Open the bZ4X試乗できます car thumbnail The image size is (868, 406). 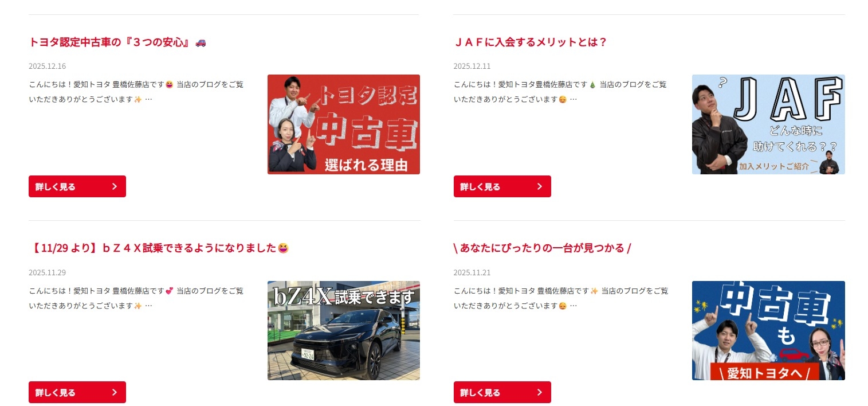[344, 330]
